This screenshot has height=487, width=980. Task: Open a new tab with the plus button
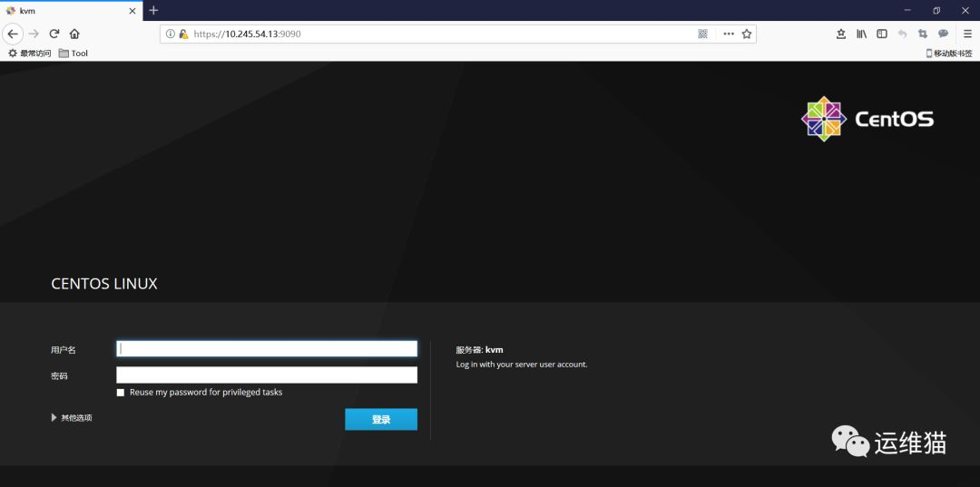(x=153, y=11)
